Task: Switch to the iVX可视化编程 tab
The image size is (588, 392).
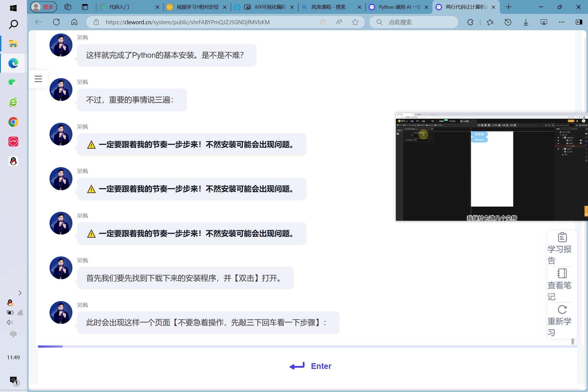Action: click(x=264, y=7)
